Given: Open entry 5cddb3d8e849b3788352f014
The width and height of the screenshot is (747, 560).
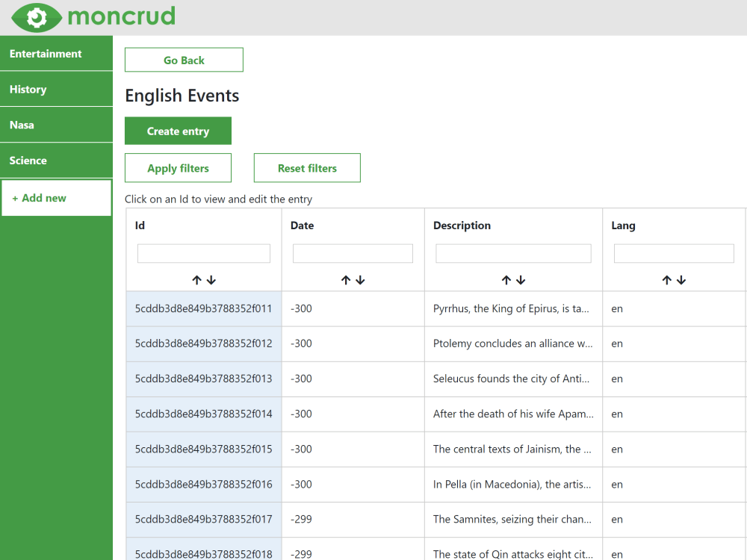Looking at the screenshot, I should pos(203,414).
